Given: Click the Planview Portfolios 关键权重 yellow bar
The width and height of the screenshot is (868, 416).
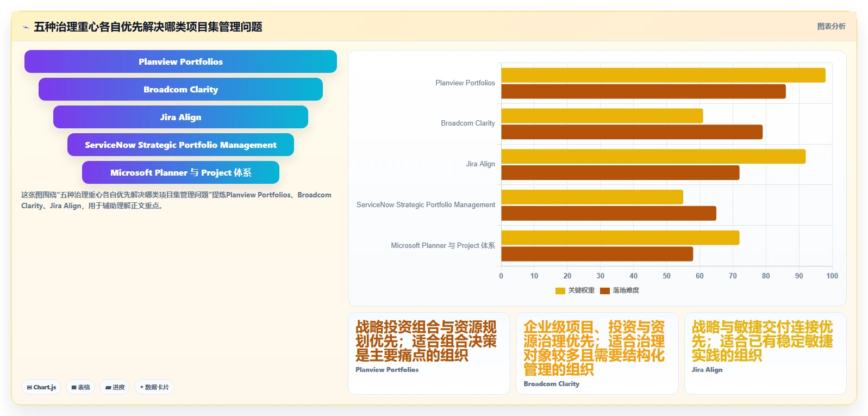Looking at the screenshot, I should pyautogui.click(x=663, y=75).
